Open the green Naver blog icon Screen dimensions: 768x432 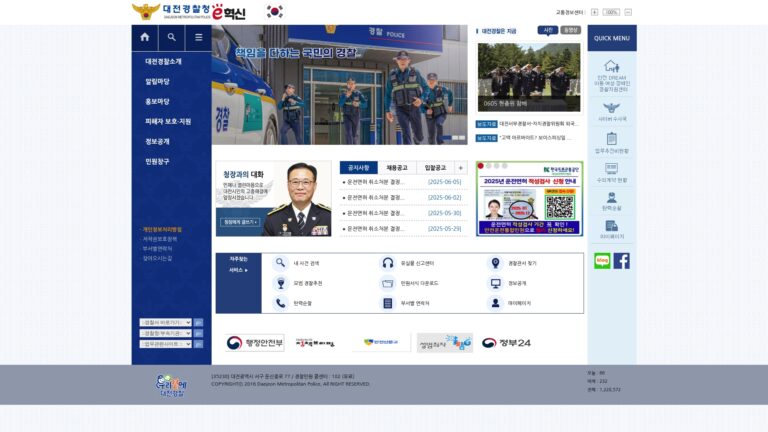click(x=602, y=261)
